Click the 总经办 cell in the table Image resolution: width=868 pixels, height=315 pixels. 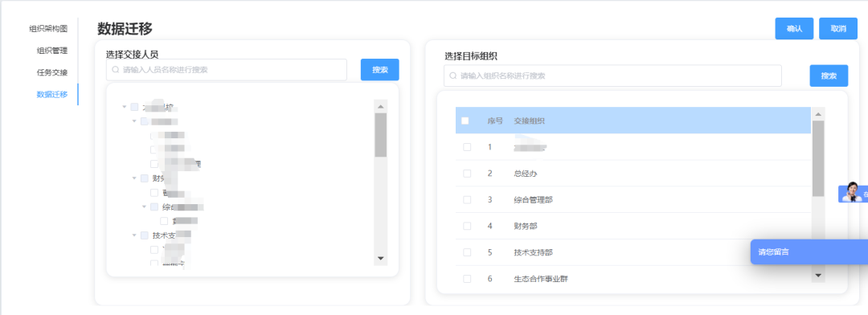click(526, 174)
